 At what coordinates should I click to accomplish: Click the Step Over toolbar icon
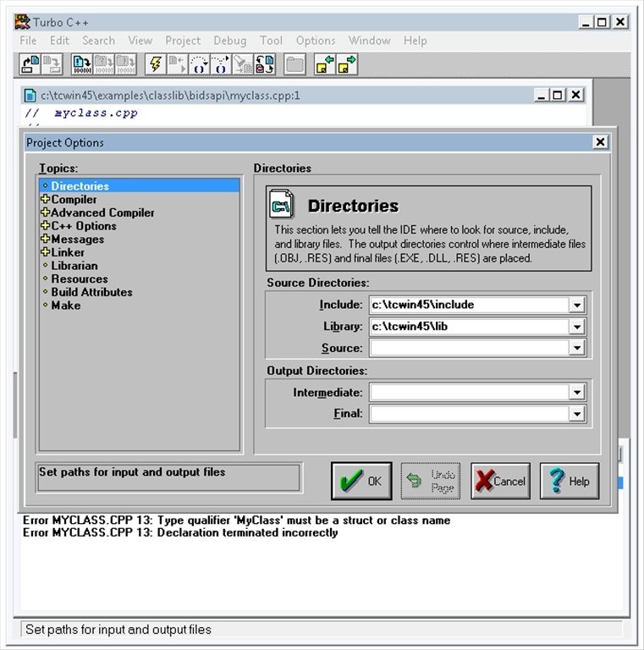click(x=200, y=64)
